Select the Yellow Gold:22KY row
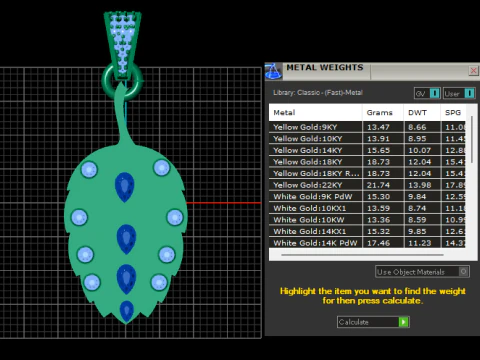480x360 pixels. (x=367, y=185)
